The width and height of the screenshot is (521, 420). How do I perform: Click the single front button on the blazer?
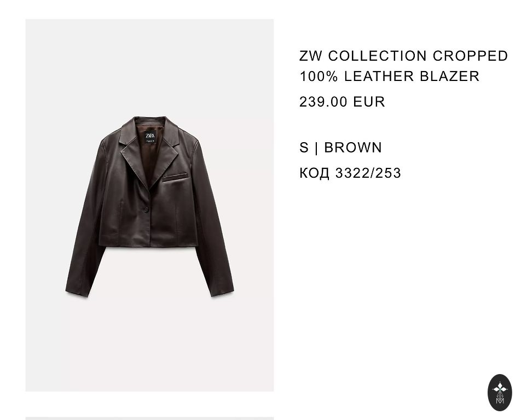[146, 209]
